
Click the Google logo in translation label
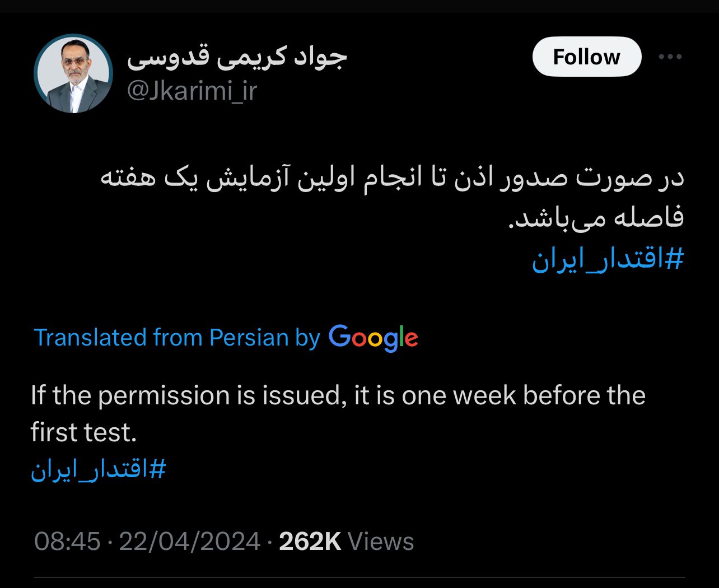pos(373,338)
